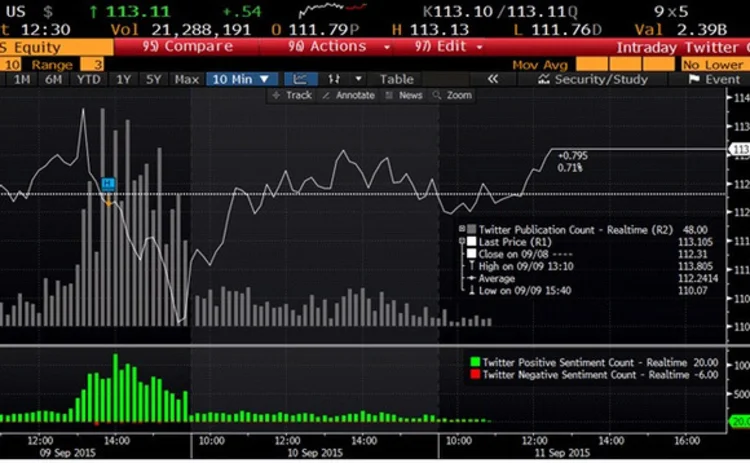The image size is (750, 463).
Task: Click the current price tag on right axis
Action: coord(740,149)
